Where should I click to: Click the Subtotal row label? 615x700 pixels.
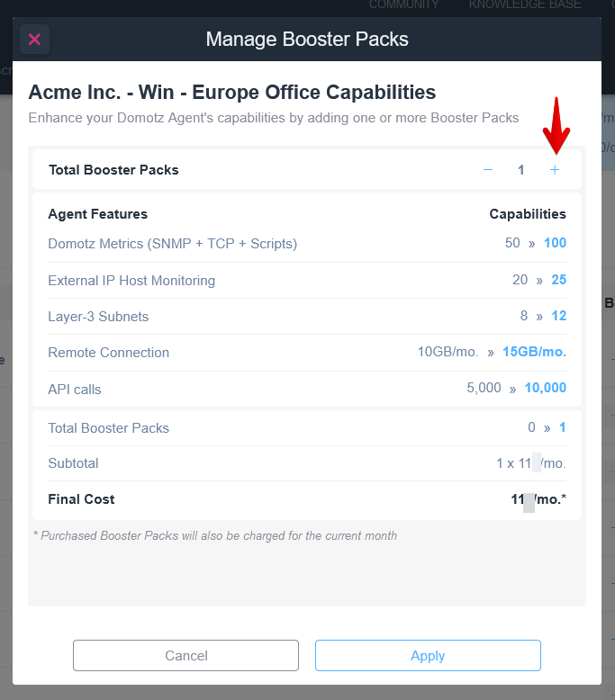(73, 463)
